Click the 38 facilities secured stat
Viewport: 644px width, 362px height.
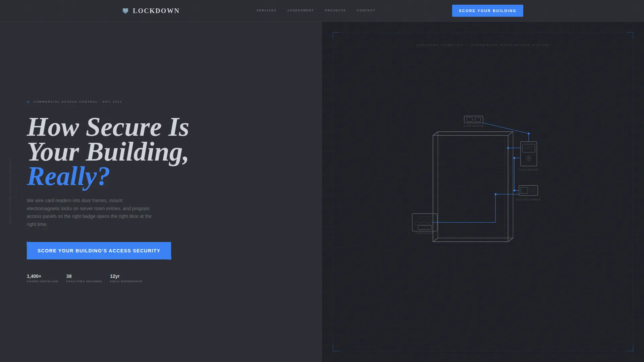[x=84, y=278]
